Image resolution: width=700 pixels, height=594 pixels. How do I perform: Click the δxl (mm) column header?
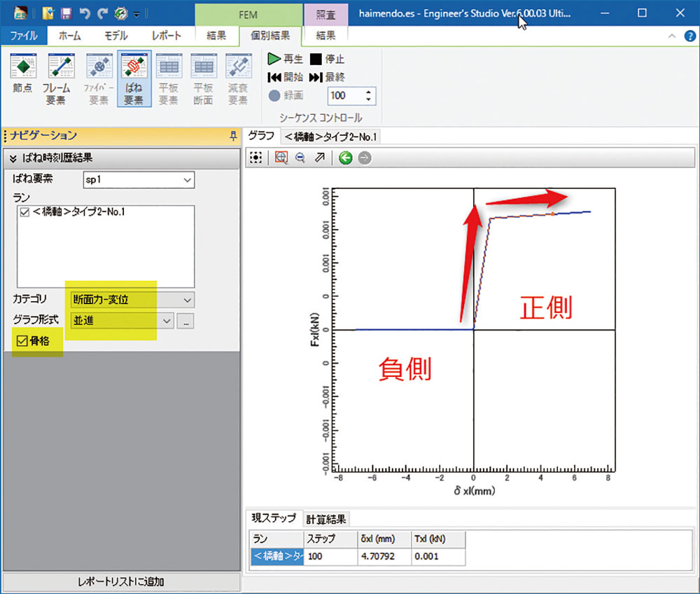(384, 539)
